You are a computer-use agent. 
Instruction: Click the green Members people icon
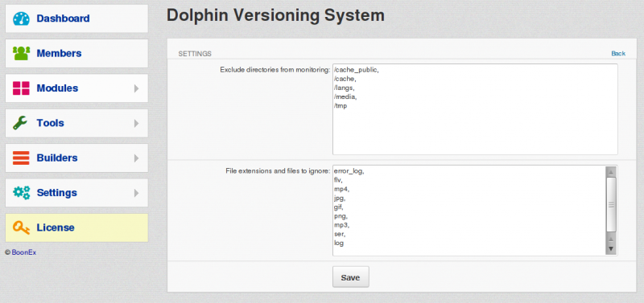coord(21,53)
